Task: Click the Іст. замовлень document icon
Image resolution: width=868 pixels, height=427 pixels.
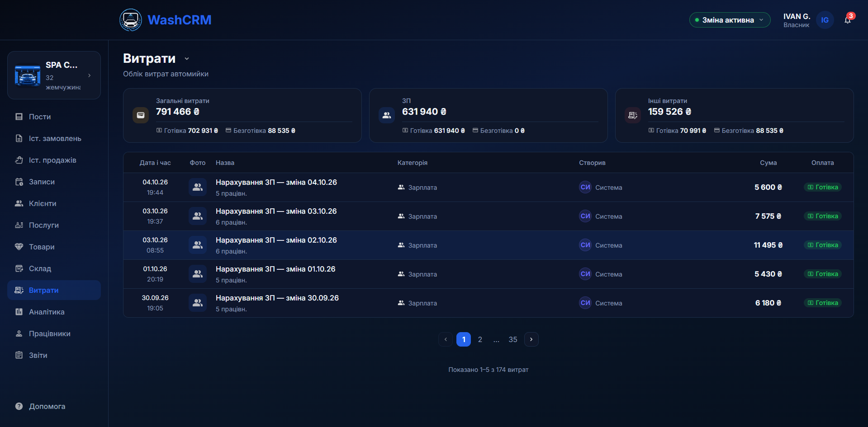Action: pos(19,138)
